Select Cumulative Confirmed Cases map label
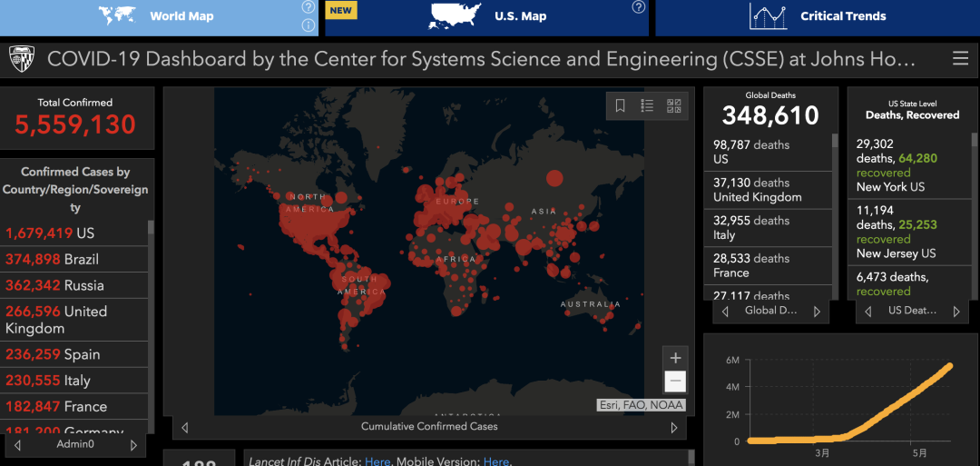980x466 pixels. (429, 427)
